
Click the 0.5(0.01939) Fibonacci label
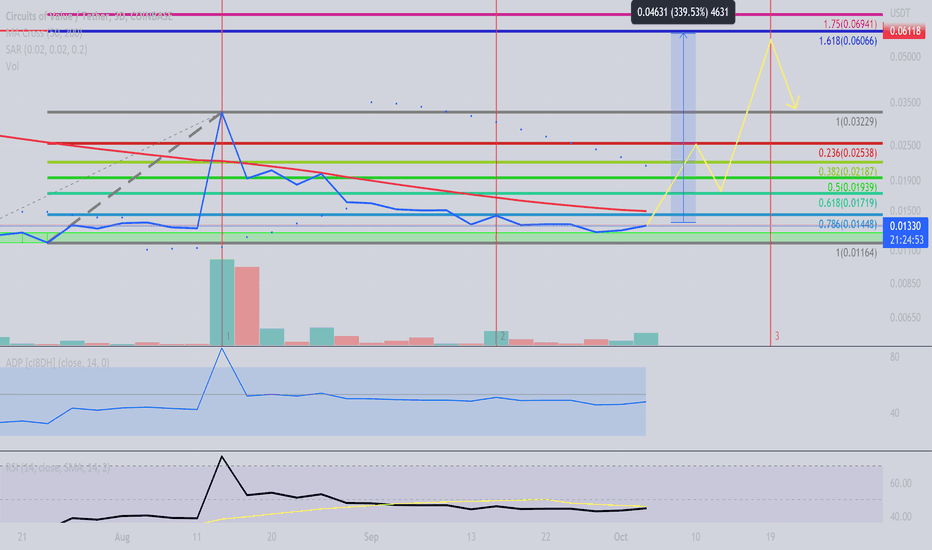[852, 187]
